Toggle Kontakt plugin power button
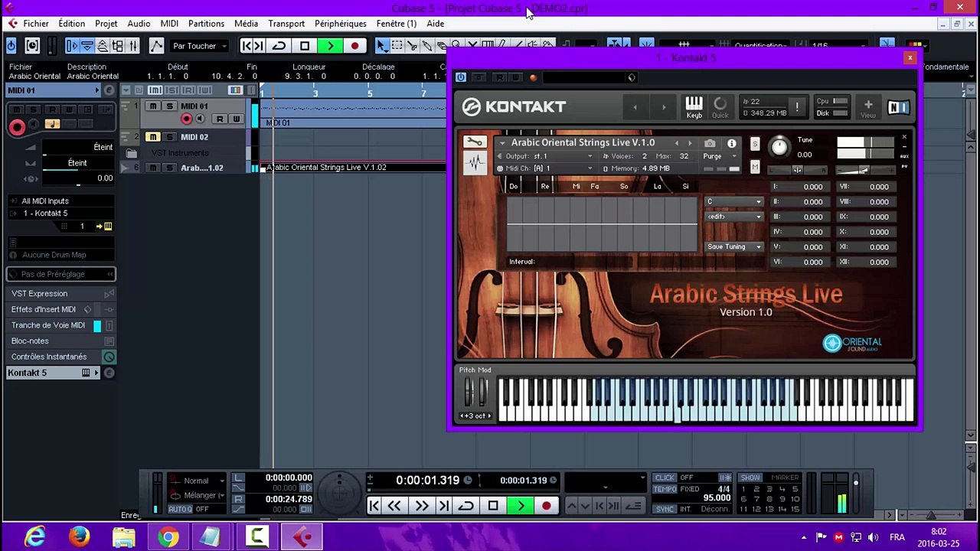980x551 pixels. pos(460,77)
